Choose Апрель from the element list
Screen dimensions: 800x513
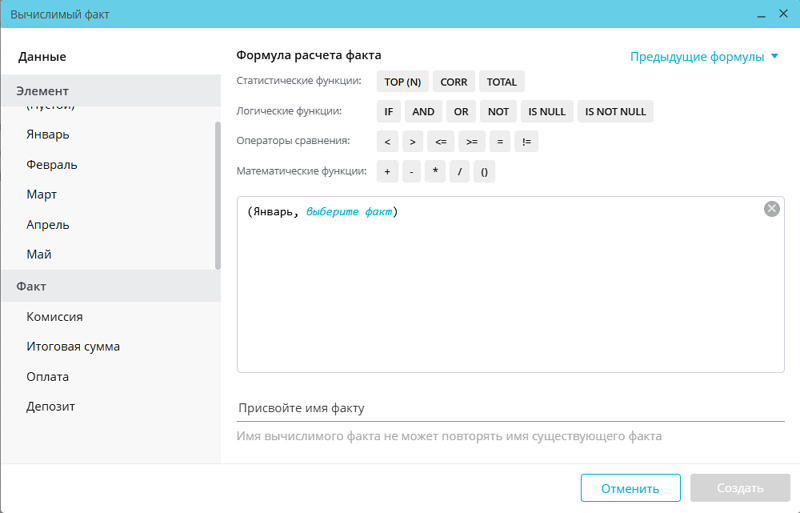tap(48, 224)
